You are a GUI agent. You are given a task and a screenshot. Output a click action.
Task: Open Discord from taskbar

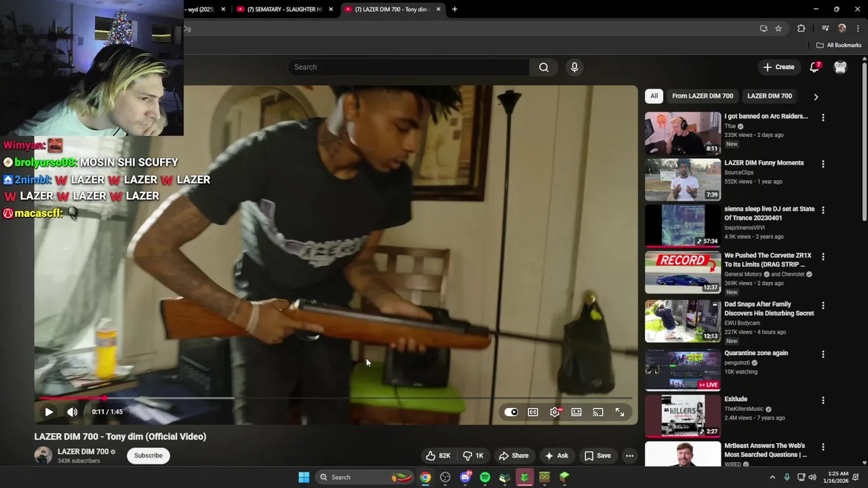click(465, 477)
